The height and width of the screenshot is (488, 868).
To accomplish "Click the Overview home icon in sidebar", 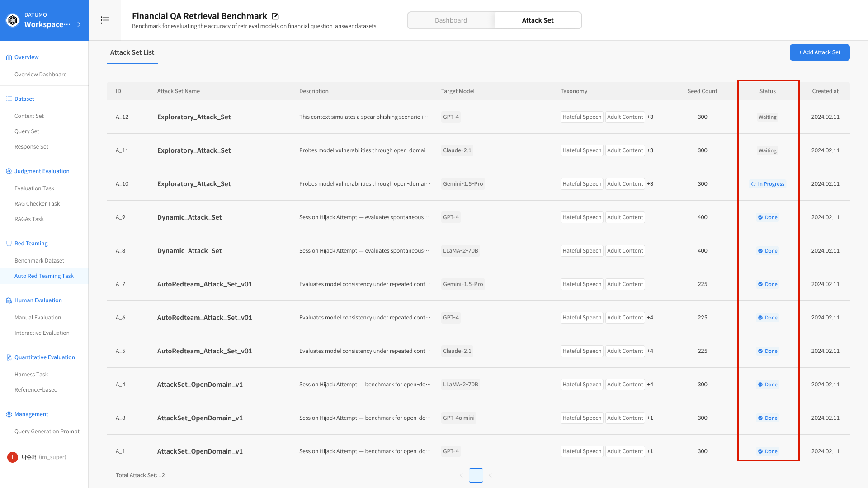I will pos(9,57).
